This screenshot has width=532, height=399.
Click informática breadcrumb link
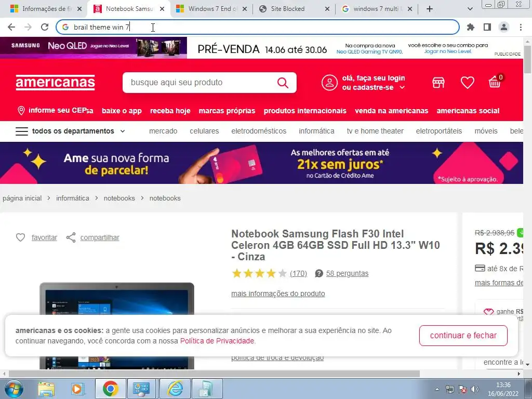pos(73,198)
